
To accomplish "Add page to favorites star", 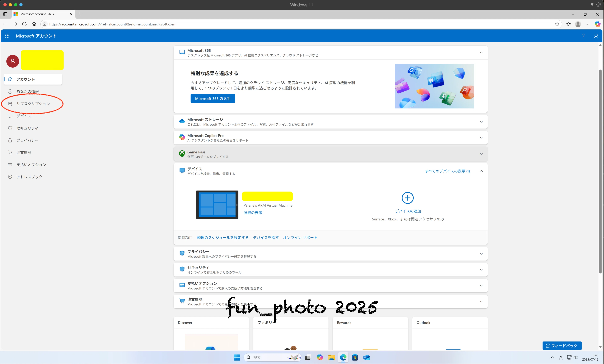I will pyautogui.click(x=557, y=24).
